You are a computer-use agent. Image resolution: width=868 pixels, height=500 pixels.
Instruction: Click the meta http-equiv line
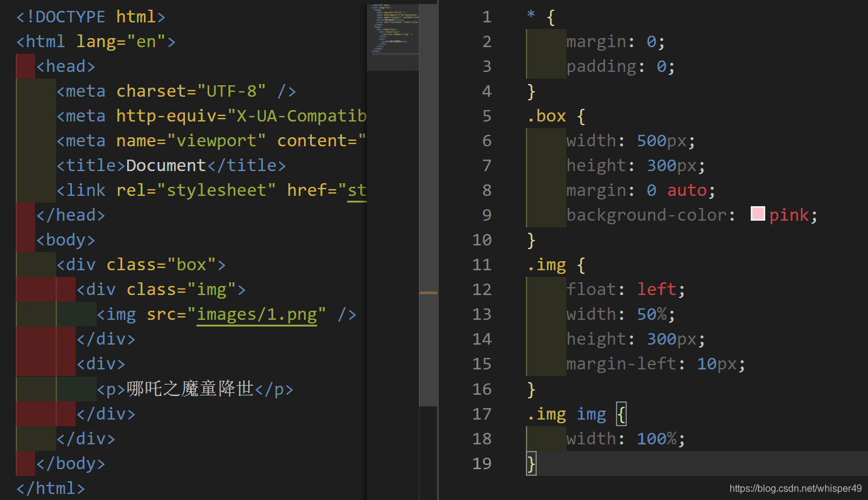coord(212,116)
